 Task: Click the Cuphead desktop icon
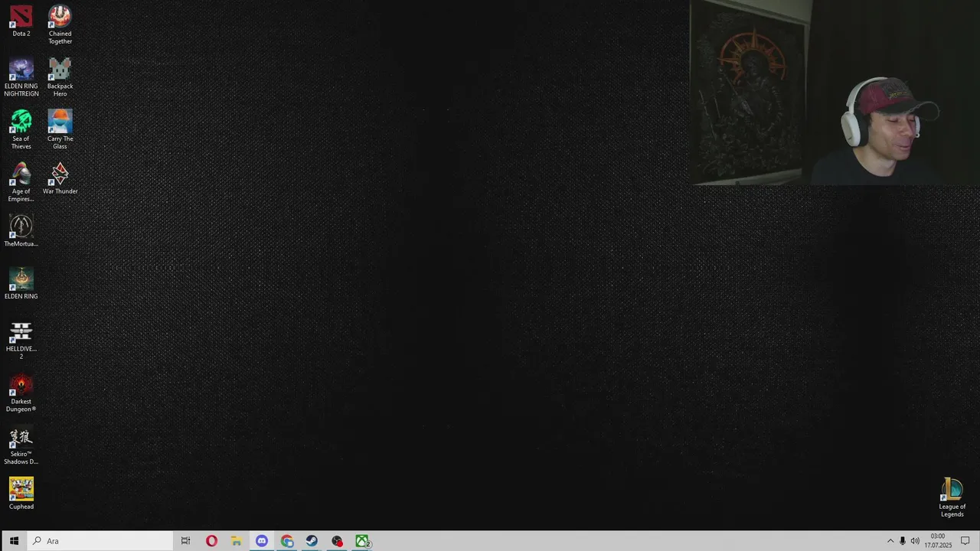pos(21,494)
